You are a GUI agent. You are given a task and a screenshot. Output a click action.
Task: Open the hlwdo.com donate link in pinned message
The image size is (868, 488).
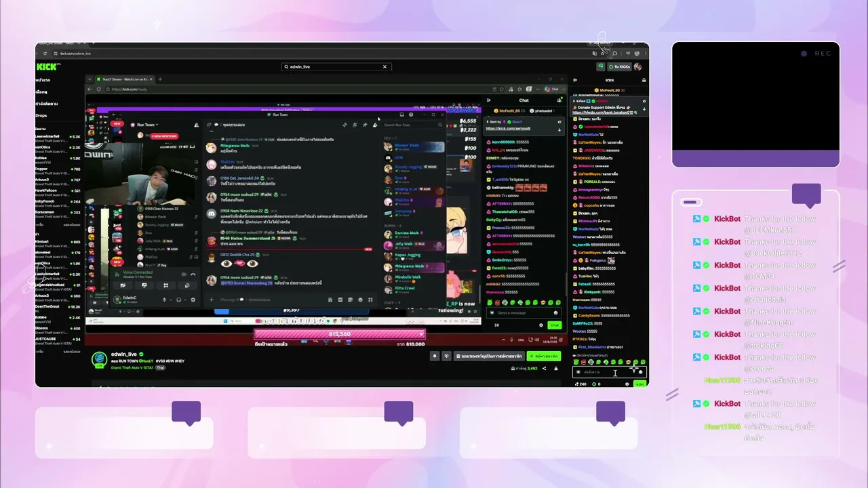pyautogui.click(x=603, y=113)
